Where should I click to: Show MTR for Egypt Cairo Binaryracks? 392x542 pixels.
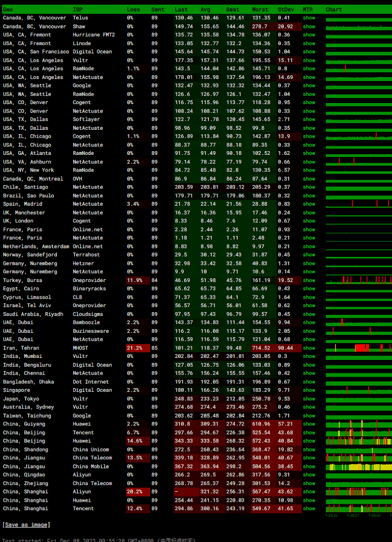pyautogui.click(x=309, y=288)
